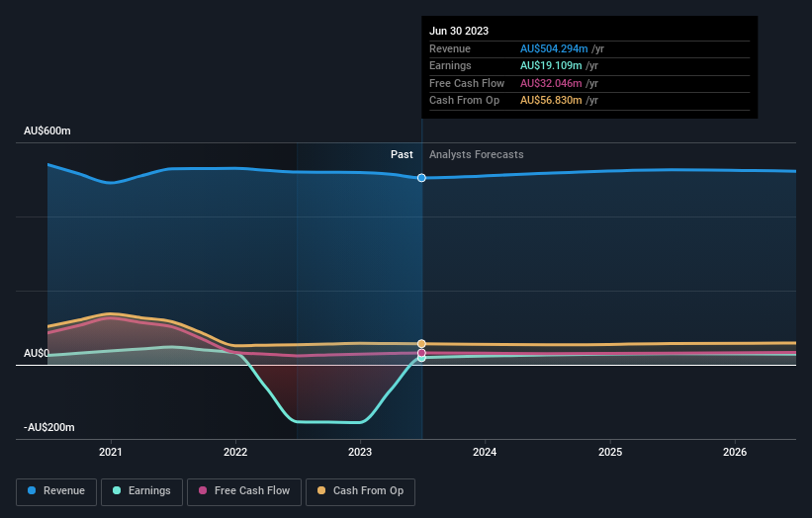Click the Jun 30 2023 tooltip date
The height and width of the screenshot is (518, 812).
[x=459, y=31]
